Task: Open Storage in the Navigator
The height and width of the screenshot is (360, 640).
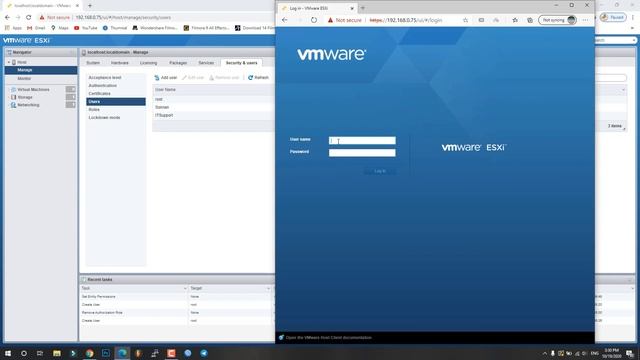Action: pos(25,97)
